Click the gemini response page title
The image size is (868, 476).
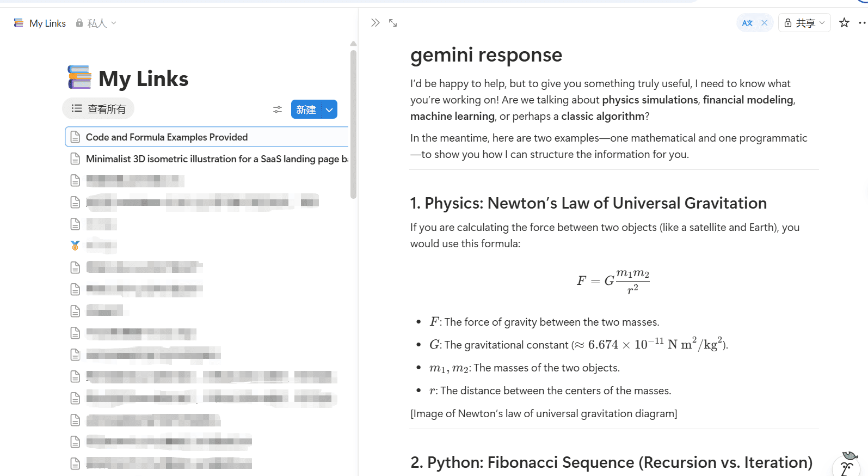(486, 55)
